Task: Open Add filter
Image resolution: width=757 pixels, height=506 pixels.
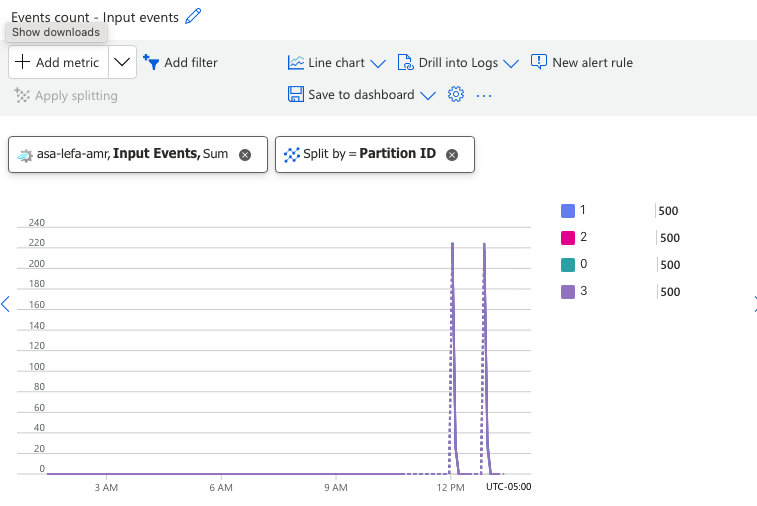Action: (181, 62)
